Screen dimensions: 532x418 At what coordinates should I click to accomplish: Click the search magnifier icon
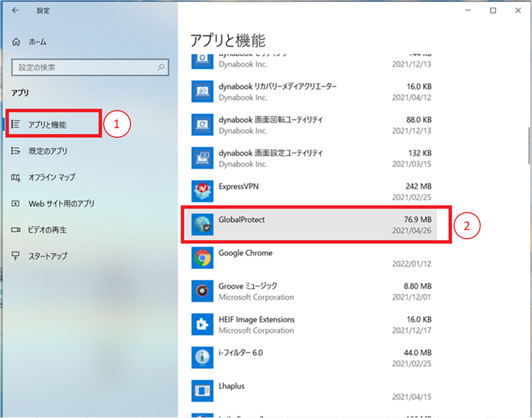[x=161, y=68]
